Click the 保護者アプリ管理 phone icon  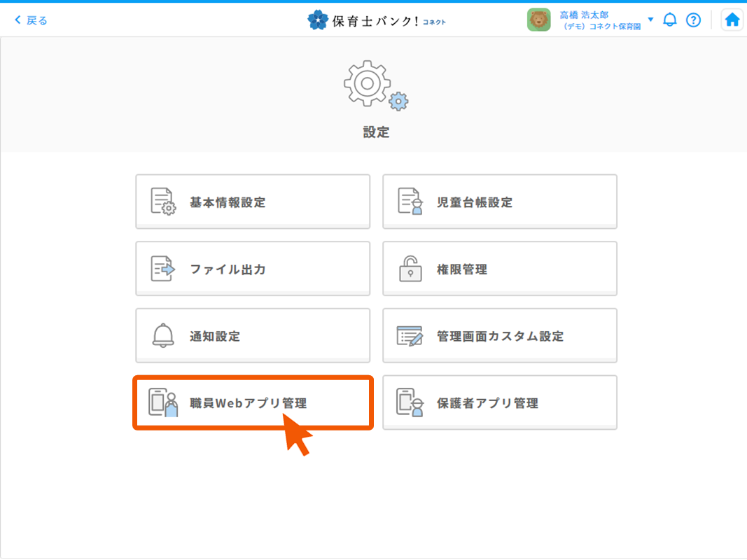(x=408, y=402)
